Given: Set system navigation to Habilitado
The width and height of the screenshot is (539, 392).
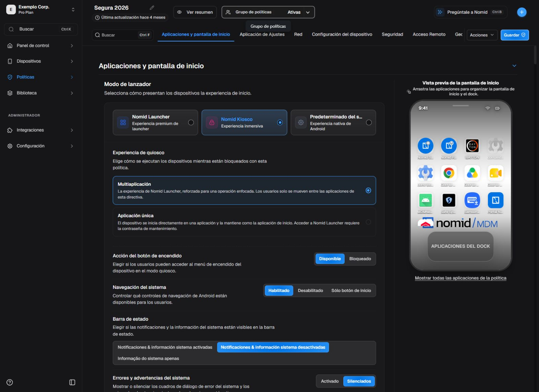Looking at the screenshot, I should click(279, 291).
